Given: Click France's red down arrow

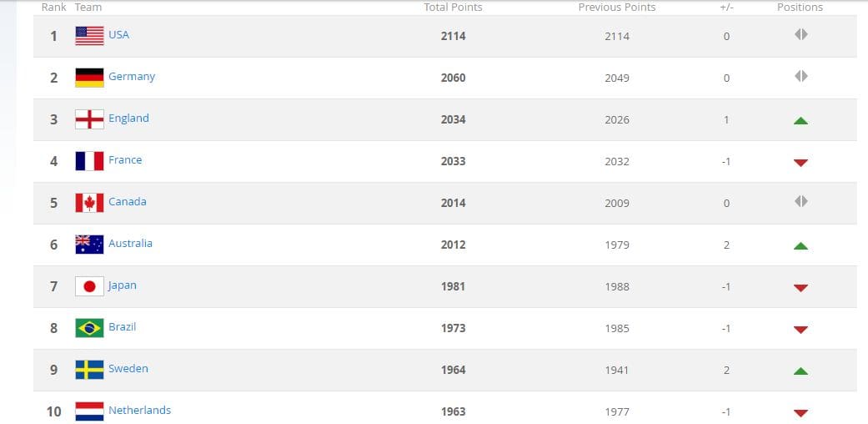Looking at the screenshot, I should [x=800, y=163].
